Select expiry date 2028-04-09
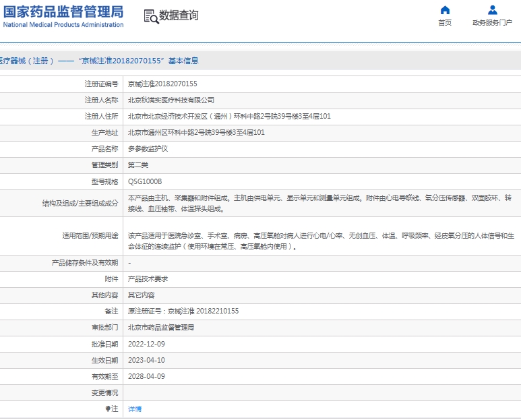The width and height of the screenshot is (521, 420). point(146,376)
